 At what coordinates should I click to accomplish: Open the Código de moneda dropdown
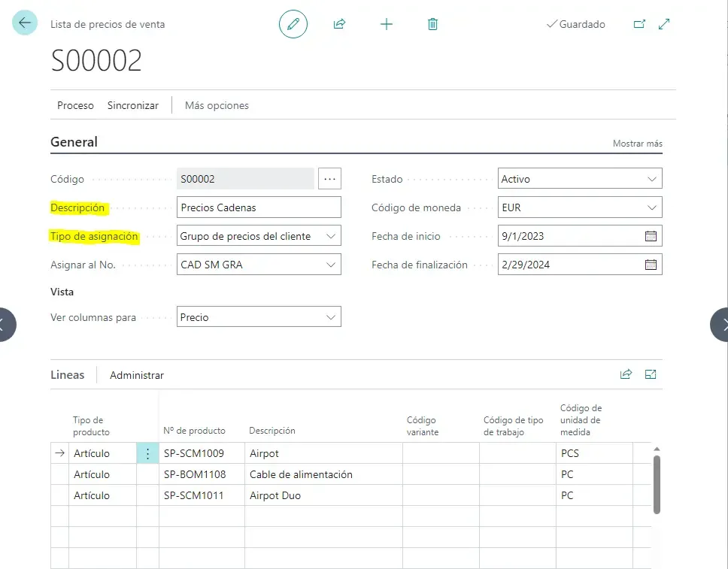tap(651, 207)
